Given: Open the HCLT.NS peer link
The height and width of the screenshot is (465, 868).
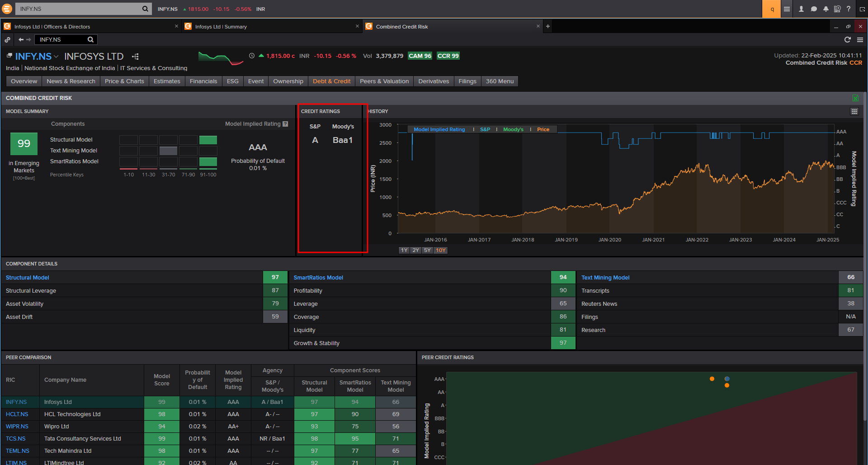Looking at the screenshot, I should (x=17, y=414).
